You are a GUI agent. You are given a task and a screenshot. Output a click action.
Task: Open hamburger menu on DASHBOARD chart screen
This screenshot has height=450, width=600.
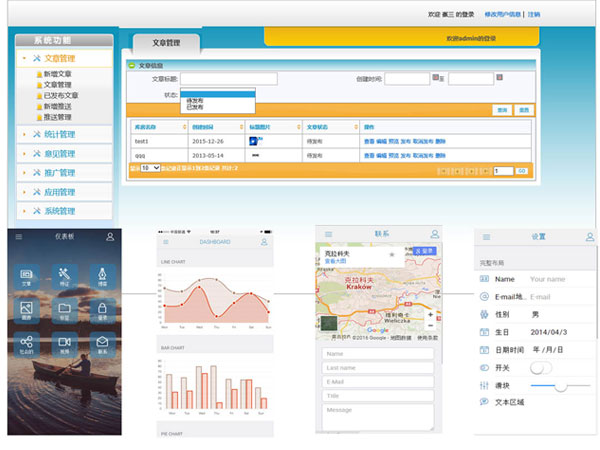tap(165, 242)
